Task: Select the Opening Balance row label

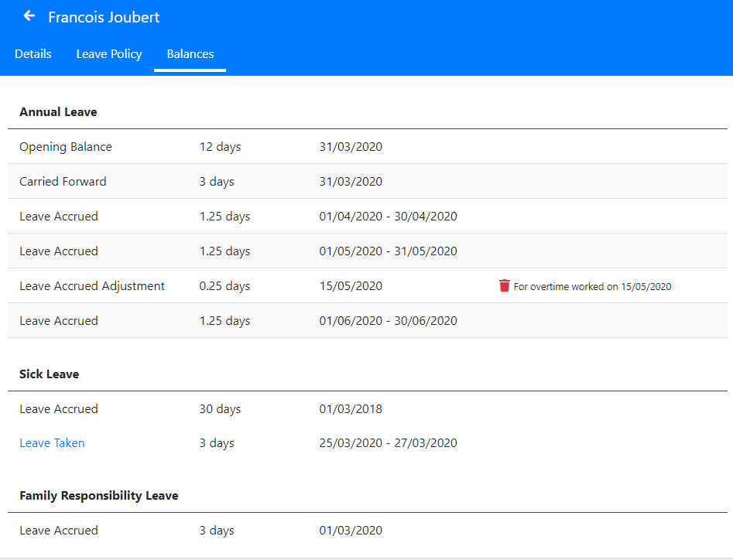Action: pyautogui.click(x=66, y=147)
